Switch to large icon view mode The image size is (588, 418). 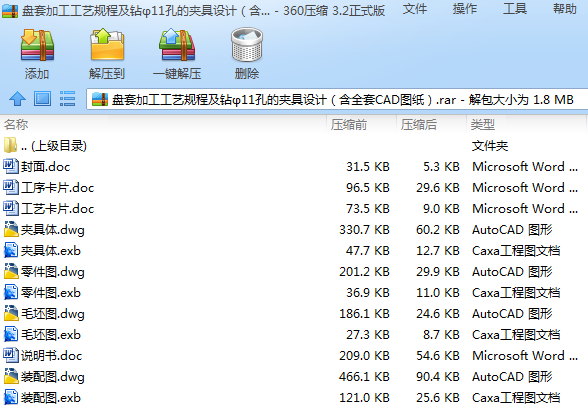click(42, 99)
